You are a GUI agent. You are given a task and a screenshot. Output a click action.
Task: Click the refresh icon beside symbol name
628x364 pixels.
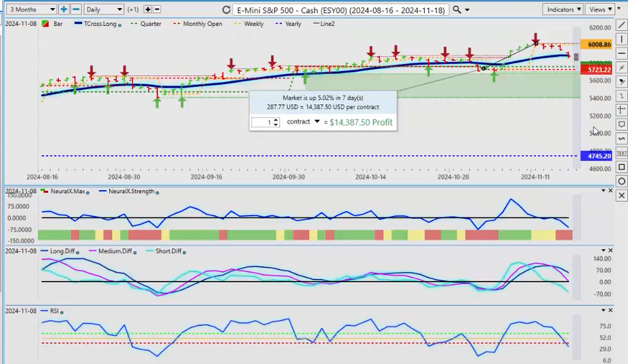(x=226, y=10)
